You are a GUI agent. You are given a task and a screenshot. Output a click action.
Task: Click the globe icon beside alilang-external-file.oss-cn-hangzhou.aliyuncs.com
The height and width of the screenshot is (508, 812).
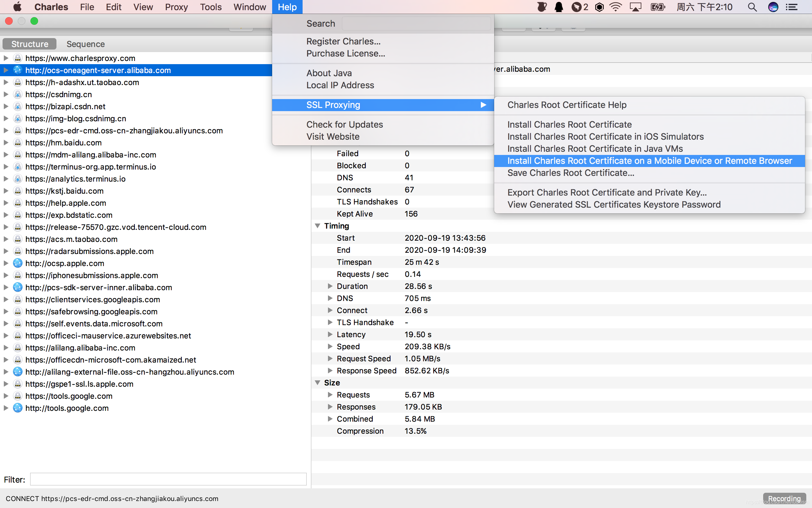pos(18,371)
